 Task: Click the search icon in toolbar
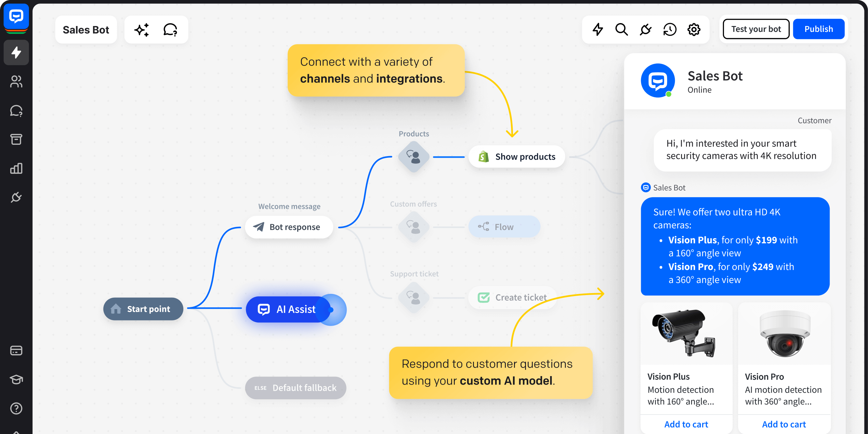tap(621, 29)
